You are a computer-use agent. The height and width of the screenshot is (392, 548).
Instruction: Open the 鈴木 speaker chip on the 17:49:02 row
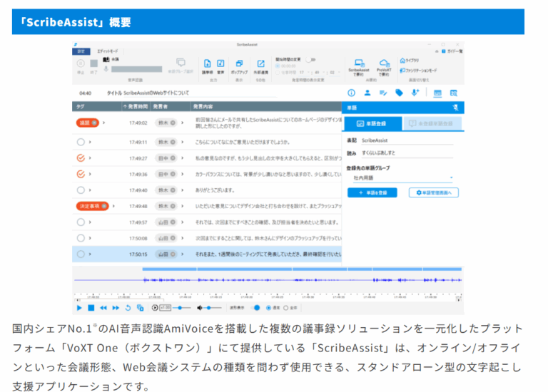click(167, 123)
